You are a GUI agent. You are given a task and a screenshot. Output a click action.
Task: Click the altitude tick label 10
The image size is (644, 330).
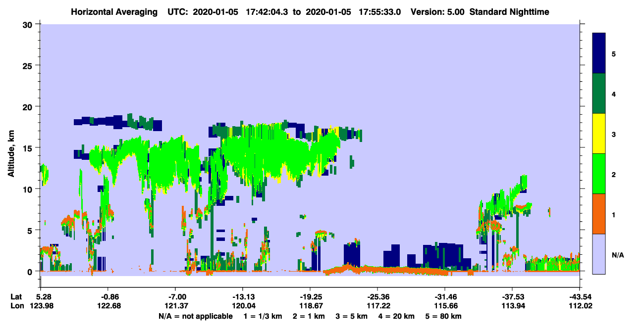coord(29,189)
